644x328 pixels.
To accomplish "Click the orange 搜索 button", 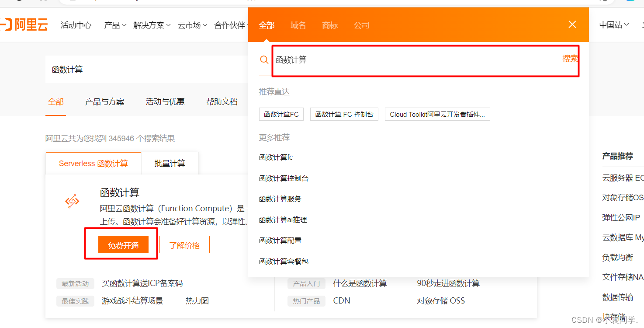I will tap(570, 59).
